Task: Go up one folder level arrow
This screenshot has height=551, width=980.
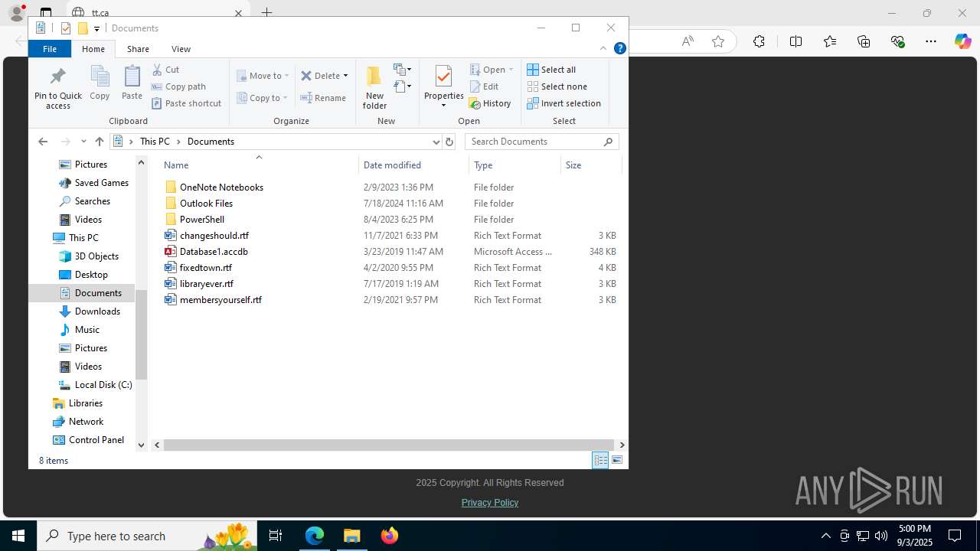Action: 99,142
